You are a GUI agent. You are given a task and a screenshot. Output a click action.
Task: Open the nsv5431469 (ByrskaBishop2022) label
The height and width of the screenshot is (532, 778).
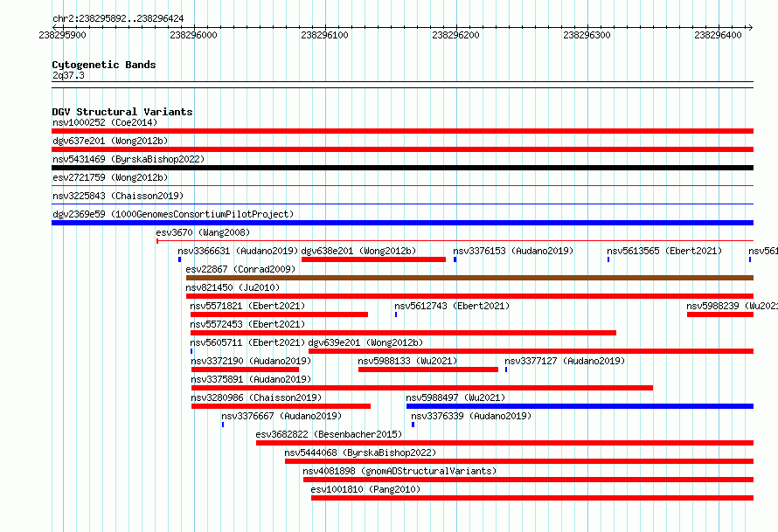click(x=129, y=159)
